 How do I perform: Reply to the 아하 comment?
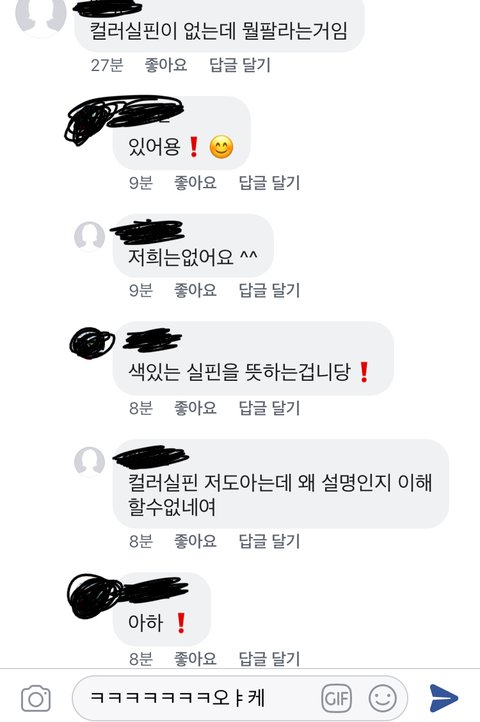pyautogui.click(x=269, y=659)
